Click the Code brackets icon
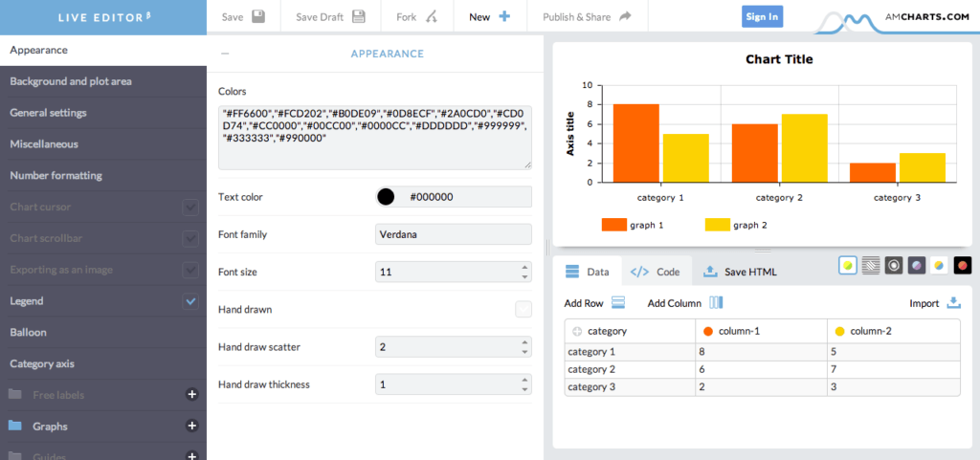Screen dimensions: 980x460 (x=639, y=272)
